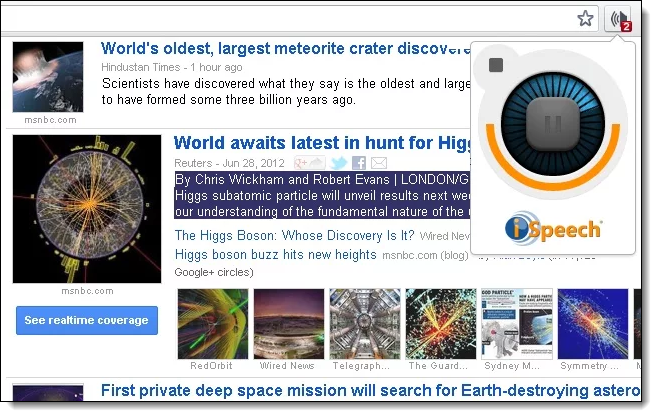Open the Wired News image thumbnail
The image size is (657, 417).
coord(289,324)
